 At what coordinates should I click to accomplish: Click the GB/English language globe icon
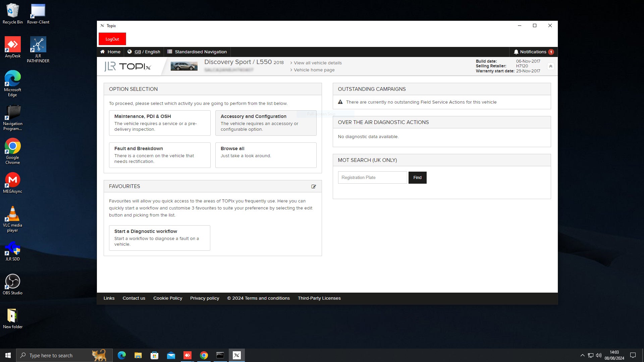point(130,52)
